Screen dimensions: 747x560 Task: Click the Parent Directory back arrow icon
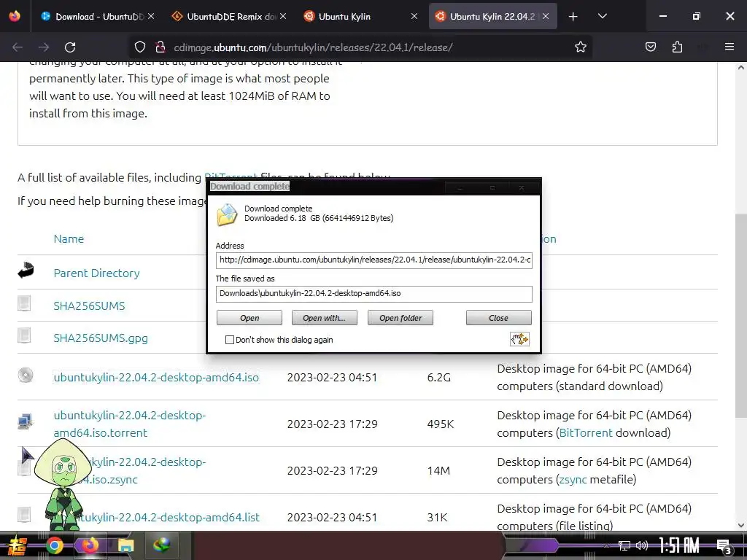point(26,270)
